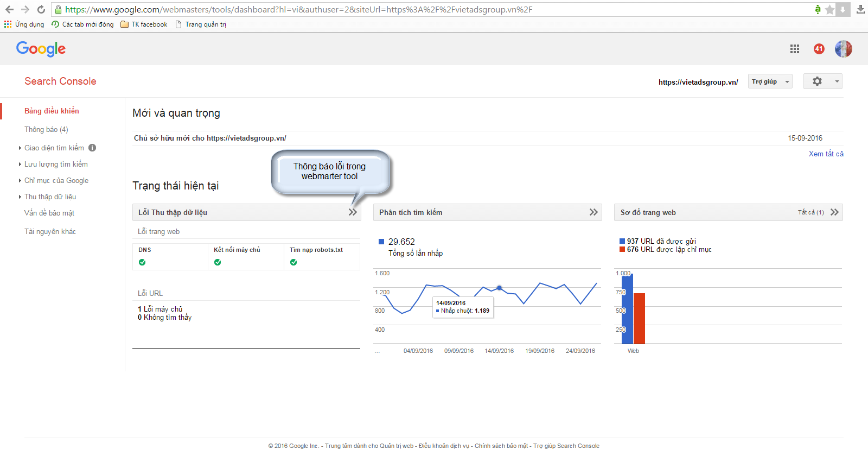The width and height of the screenshot is (868, 449).
Task: Open browser downloads arrow icon
Action: 860,9
